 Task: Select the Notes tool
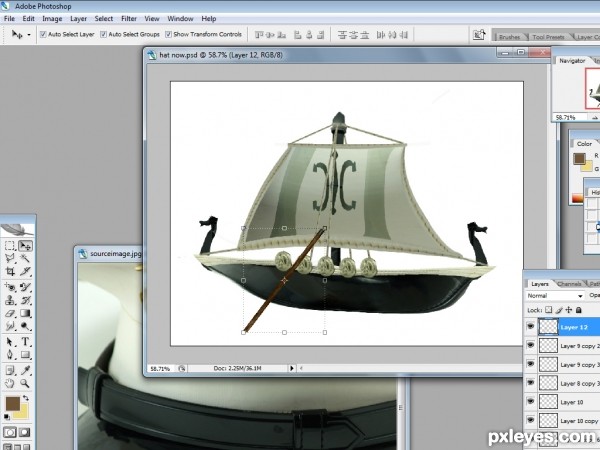[x=10, y=370]
